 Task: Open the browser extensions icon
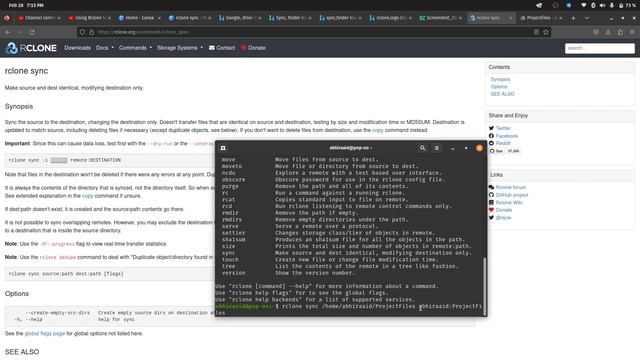point(620,32)
